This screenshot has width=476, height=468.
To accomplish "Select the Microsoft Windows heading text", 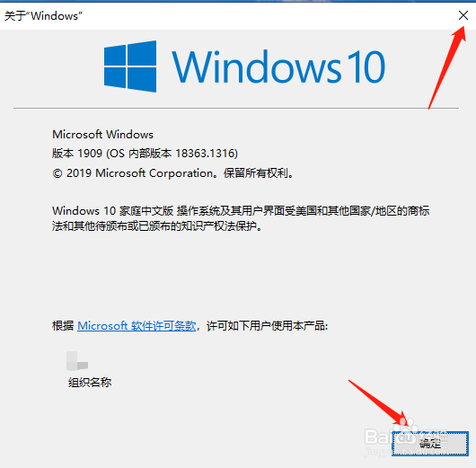I will pos(102,135).
